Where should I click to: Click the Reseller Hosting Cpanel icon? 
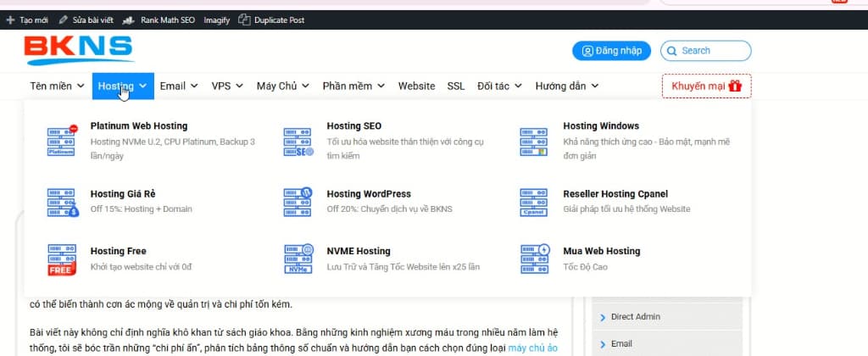click(x=534, y=202)
